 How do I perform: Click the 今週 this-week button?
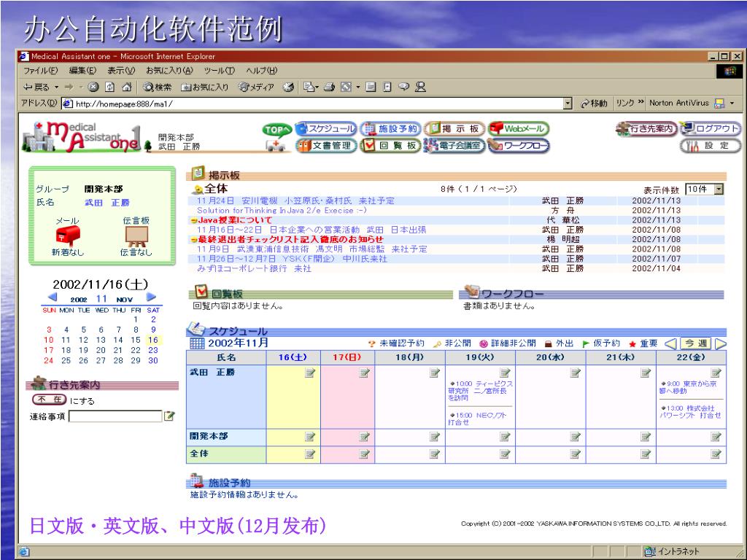695,343
